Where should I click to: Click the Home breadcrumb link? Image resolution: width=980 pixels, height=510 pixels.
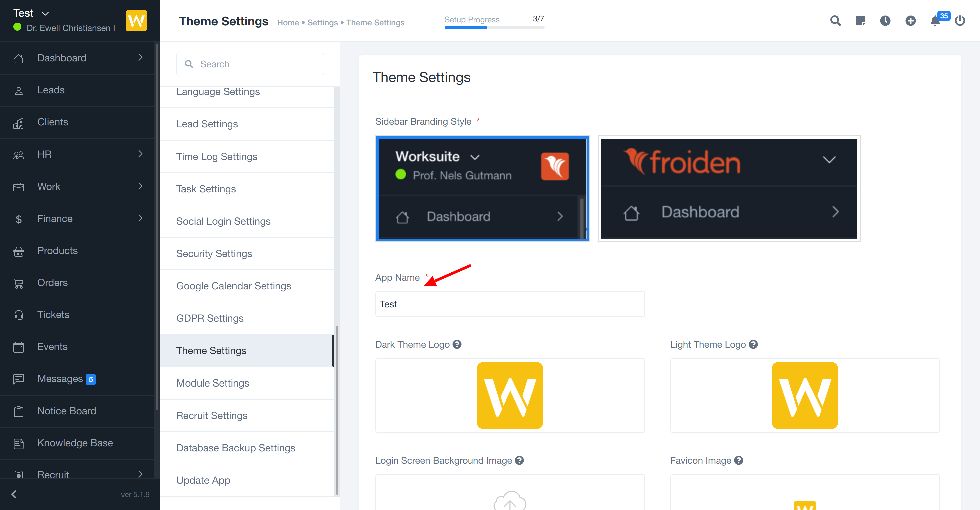pos(288,23)
